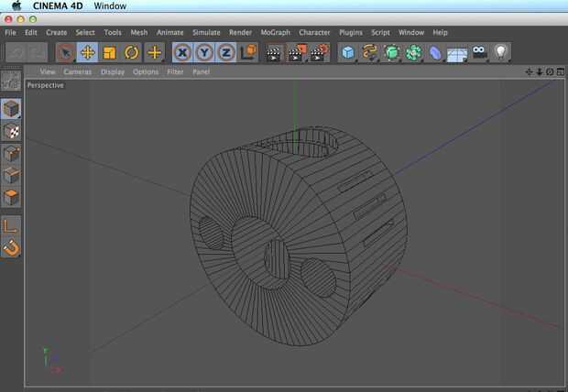Select the Rotate tool
Viewport: 568px width, 392px height.
tap(132, 52)
